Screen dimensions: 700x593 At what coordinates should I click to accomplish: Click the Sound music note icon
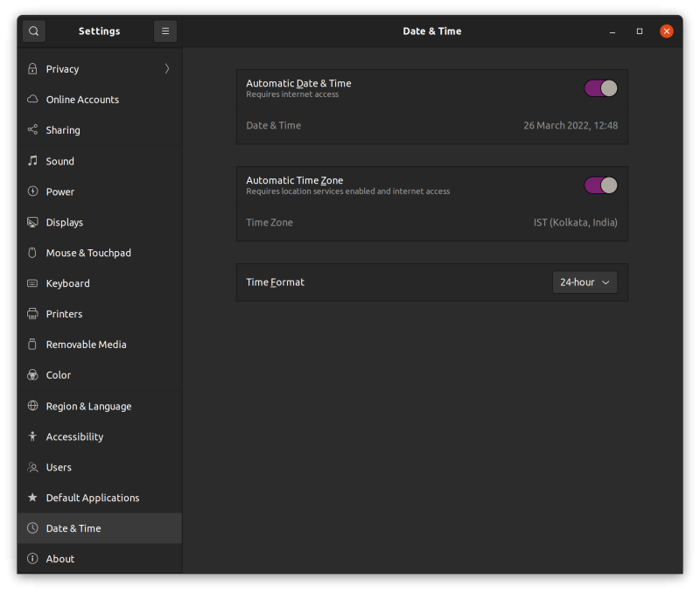click(32, 161)
